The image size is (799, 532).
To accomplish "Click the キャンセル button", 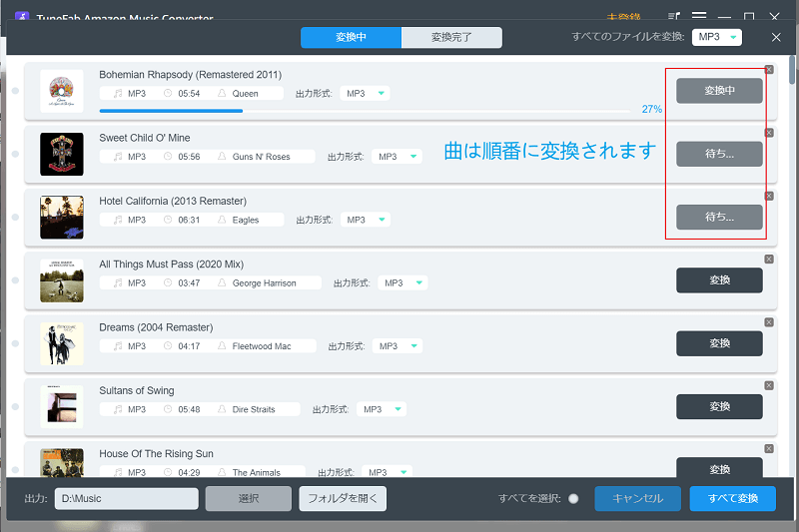I will point(637,498).
